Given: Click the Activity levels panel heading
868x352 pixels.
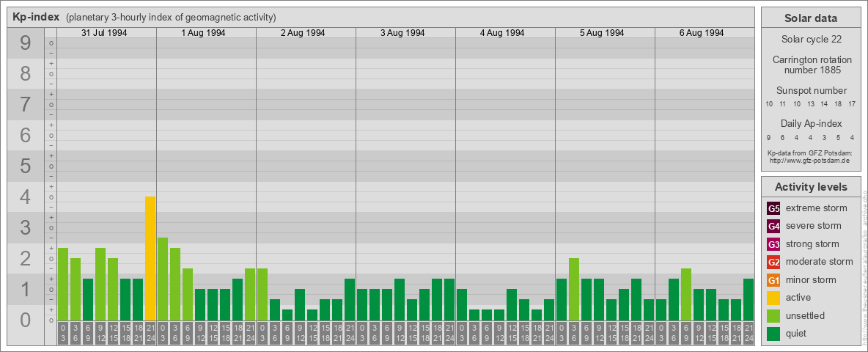Looking at the screenshot, I should point(811,187).
